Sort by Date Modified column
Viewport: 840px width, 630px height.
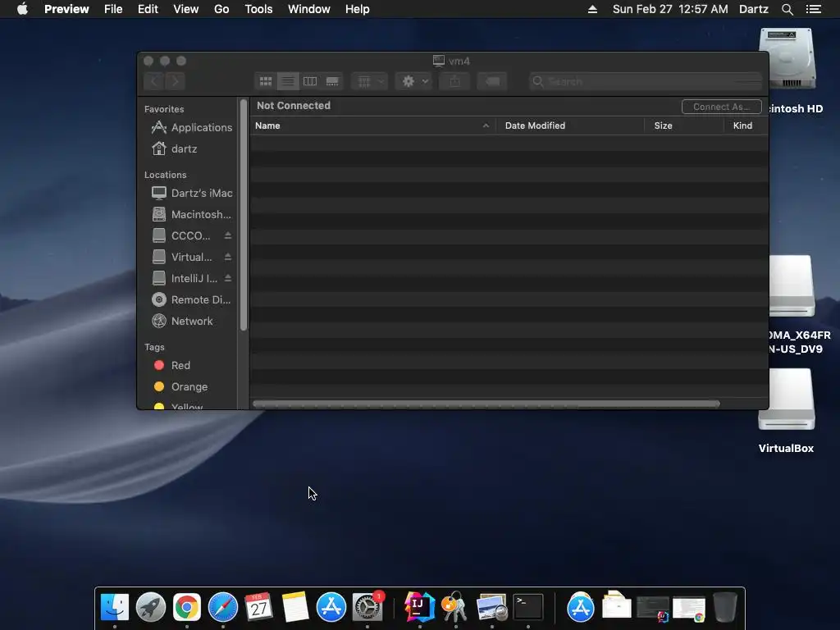(570, 126)
